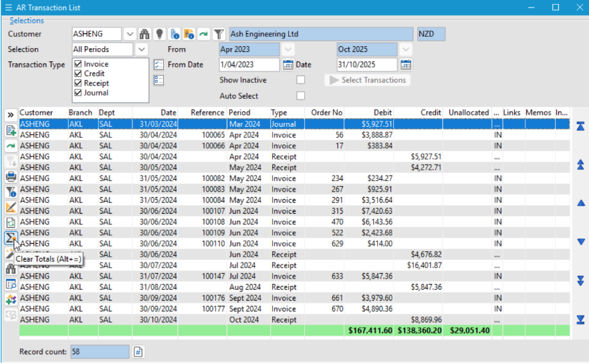
Task: Click the From Date 1/04/2023 field
Action: point(249,65)
